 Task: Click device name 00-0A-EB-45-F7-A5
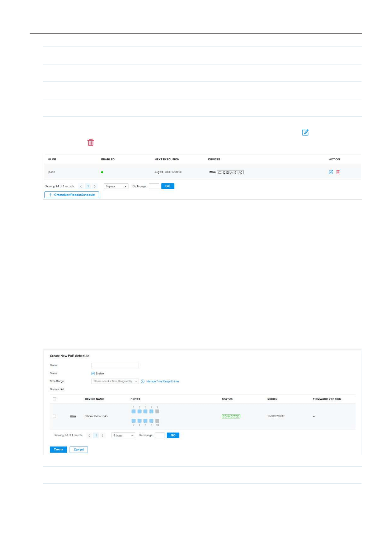[x=96, y=416]
